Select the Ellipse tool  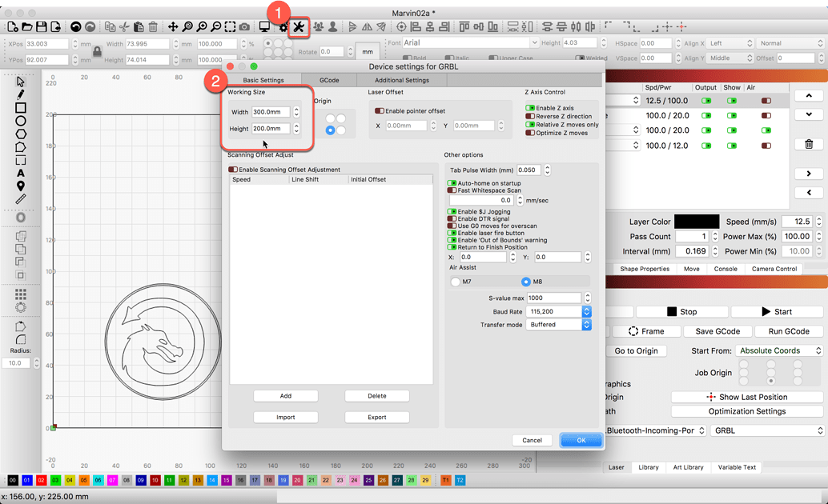(21, 121)
